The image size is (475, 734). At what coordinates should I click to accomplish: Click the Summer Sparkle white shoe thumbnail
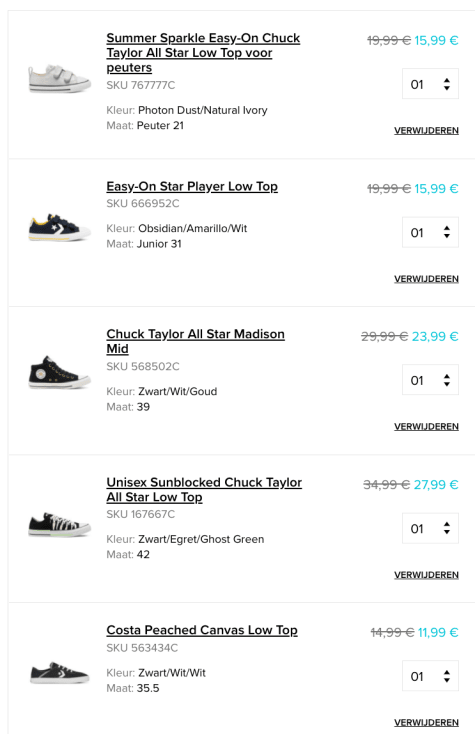point(59,79)
